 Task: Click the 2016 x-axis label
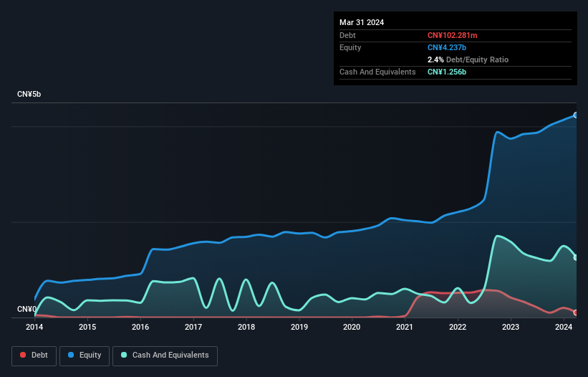(x=140, y=327)
